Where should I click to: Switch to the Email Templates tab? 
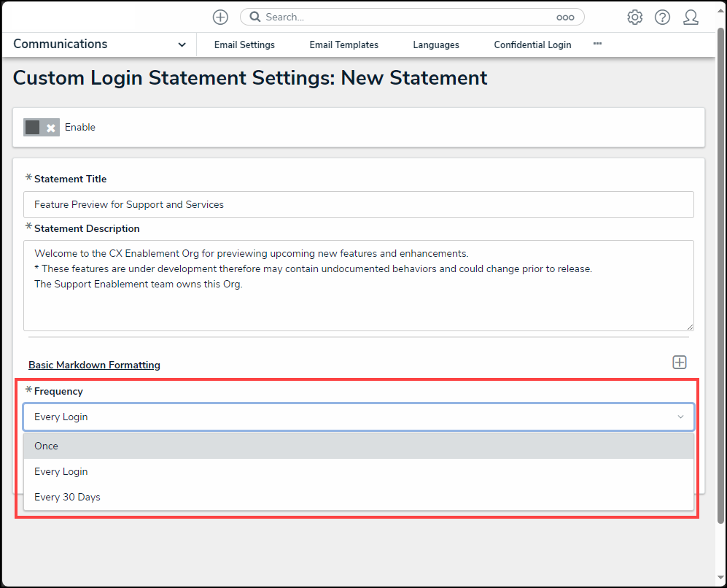(343, 45)
